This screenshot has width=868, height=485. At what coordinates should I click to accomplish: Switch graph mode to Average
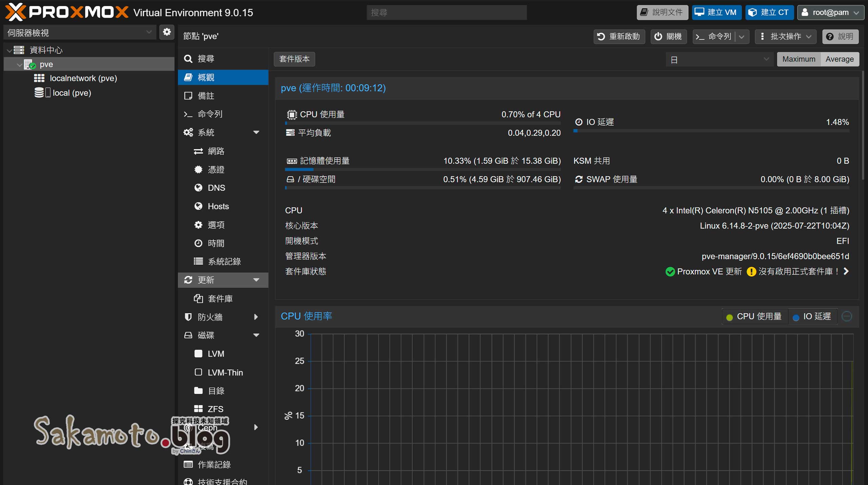839,59
